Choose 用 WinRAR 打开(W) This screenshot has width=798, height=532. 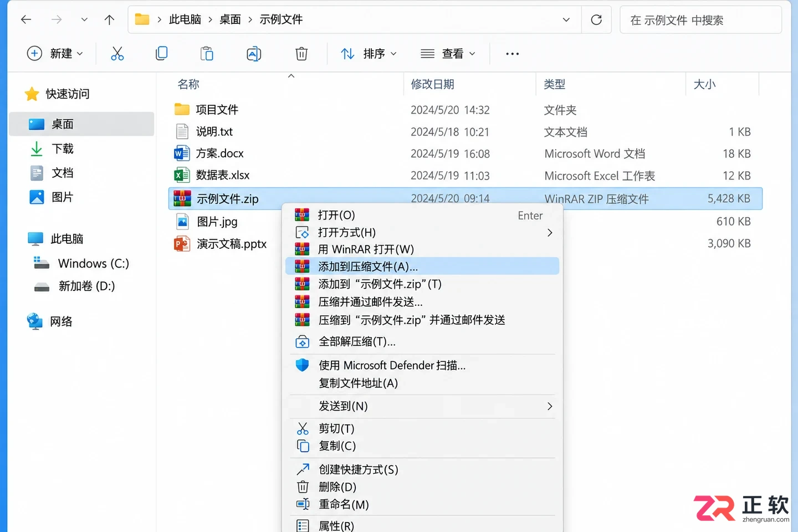[x=422, y=249]
